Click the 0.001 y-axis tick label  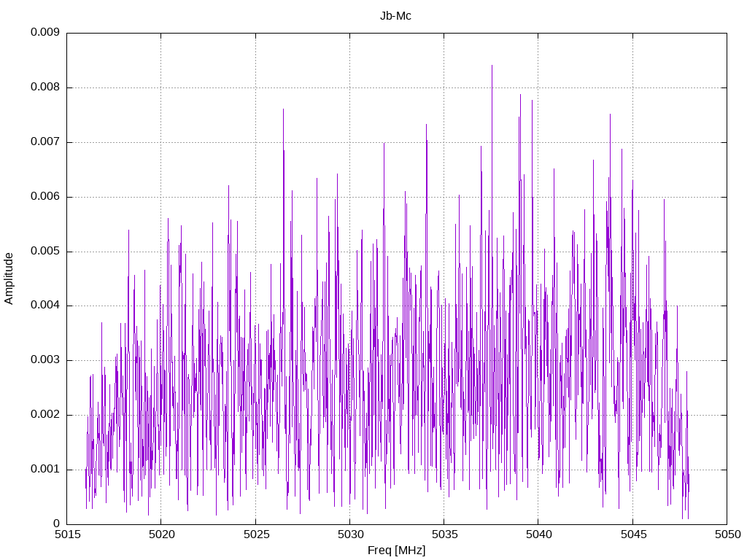click(x=45, y=470)
